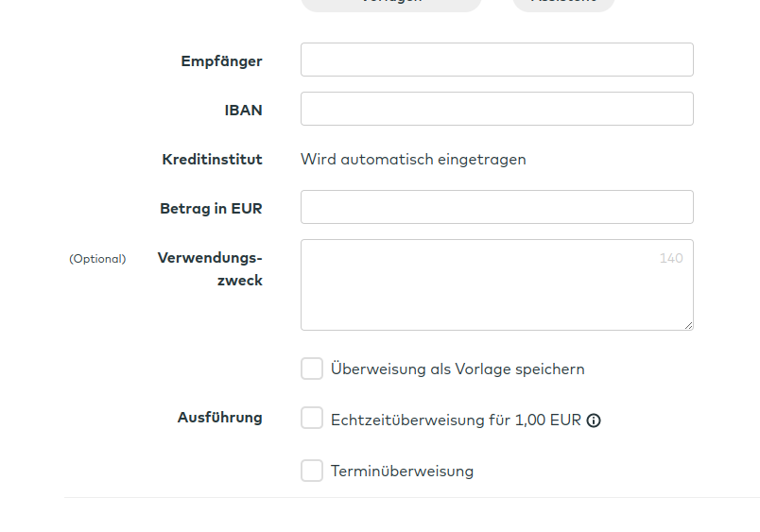Click the Empfänger field label
This screenshot has width=760, height=532.
(221, 61)
